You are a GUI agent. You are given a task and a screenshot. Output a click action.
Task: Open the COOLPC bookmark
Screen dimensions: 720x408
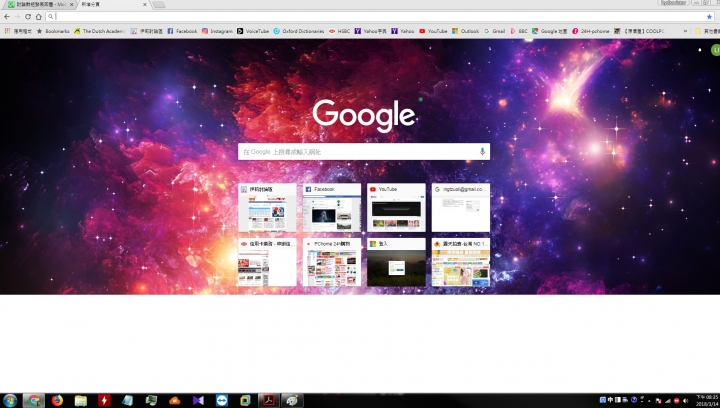click(639, 31)
